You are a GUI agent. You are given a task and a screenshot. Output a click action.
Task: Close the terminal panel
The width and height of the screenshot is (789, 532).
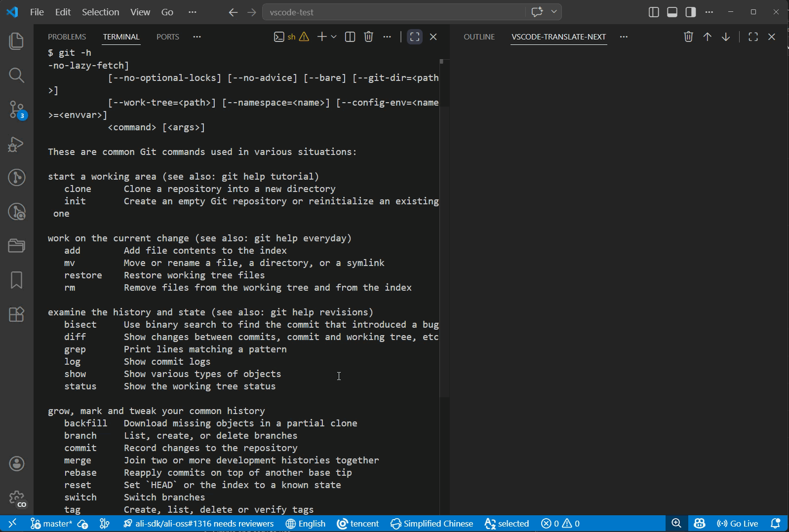434,37
